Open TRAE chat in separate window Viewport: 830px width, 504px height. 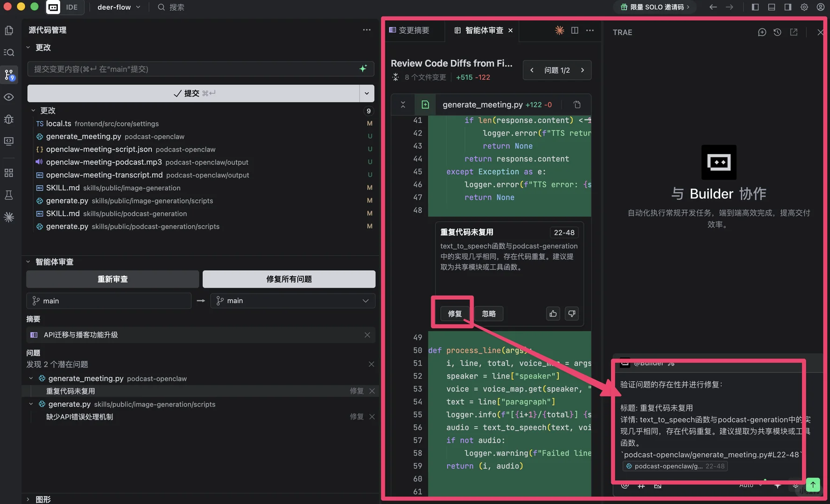pyautogui.click(x=794, y=32)
